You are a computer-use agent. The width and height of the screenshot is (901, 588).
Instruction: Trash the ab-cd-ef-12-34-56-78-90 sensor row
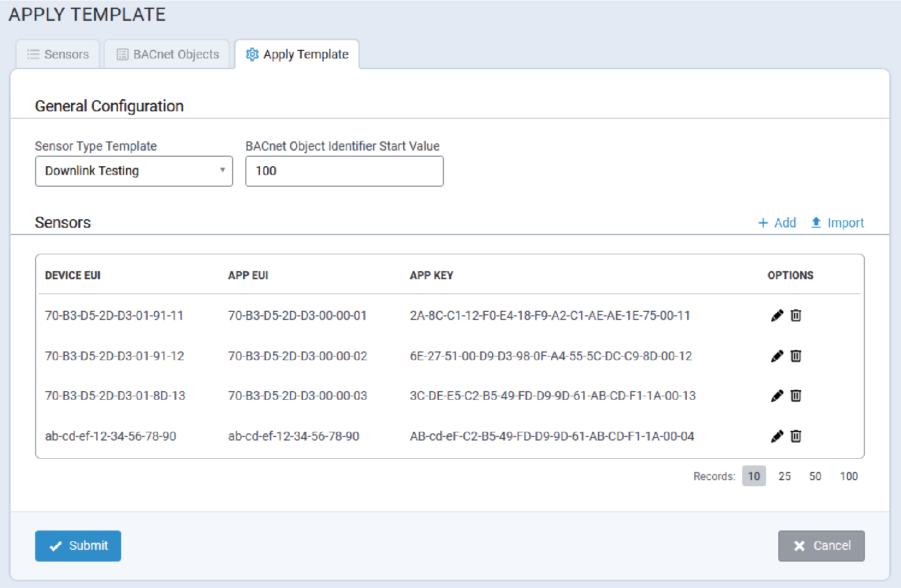pos(796,436)
